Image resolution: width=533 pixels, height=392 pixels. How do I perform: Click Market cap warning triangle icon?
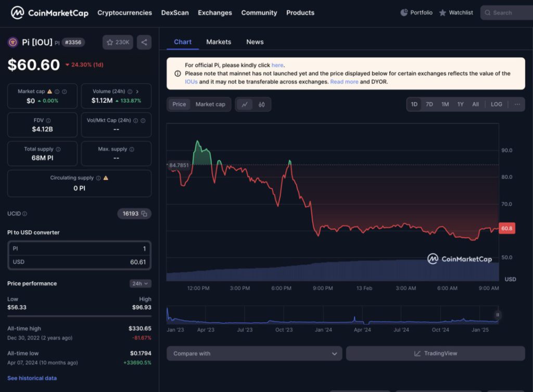point(49,92)
